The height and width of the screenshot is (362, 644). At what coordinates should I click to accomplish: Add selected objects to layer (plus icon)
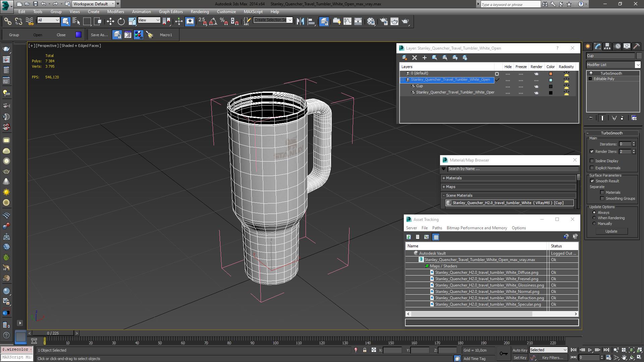point(425,58)
